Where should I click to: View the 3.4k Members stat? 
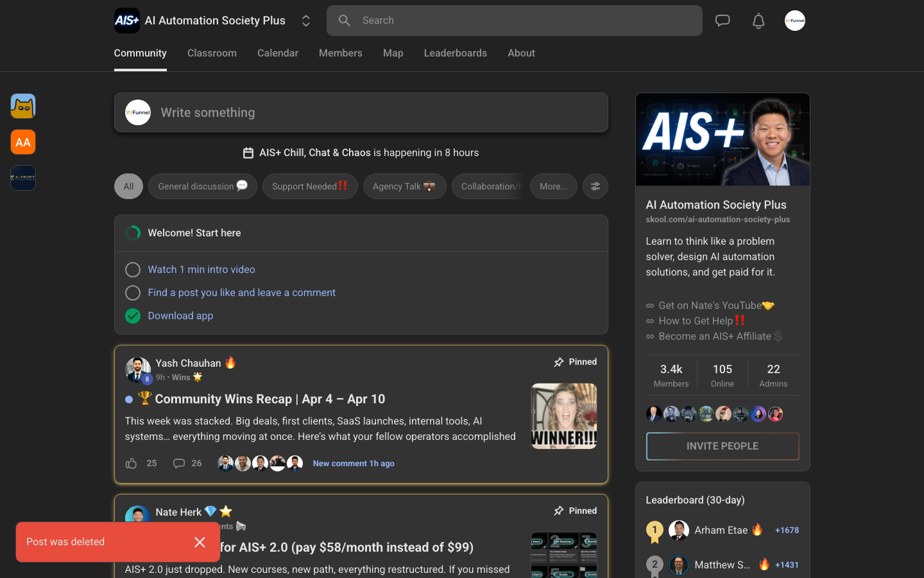[671, 376]
